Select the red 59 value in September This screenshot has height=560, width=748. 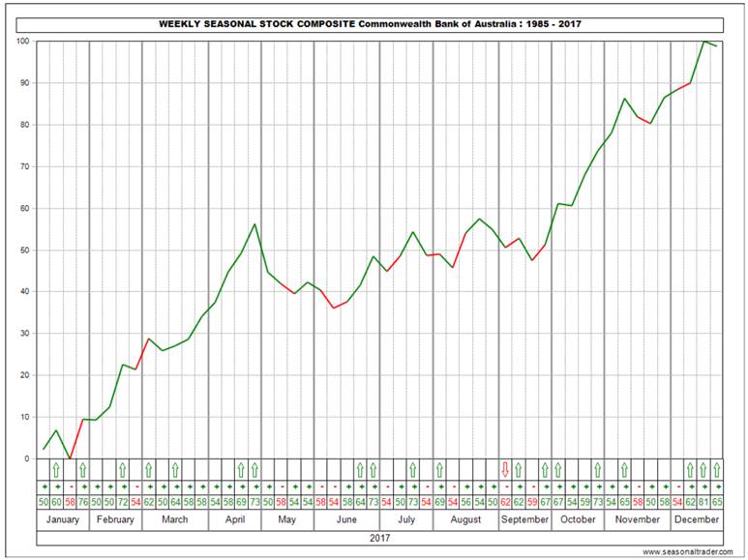pos(532,502)
